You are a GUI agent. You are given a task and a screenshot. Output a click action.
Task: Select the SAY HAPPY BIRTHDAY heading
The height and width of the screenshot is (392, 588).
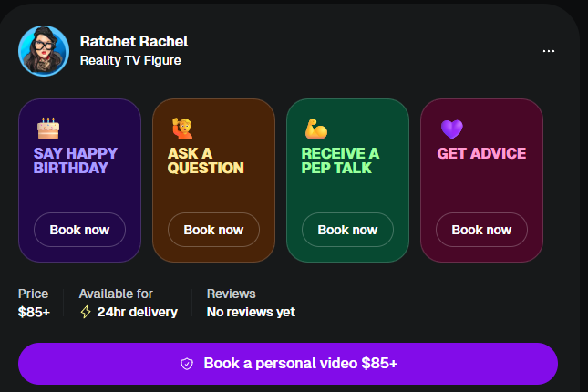point(76,160)
